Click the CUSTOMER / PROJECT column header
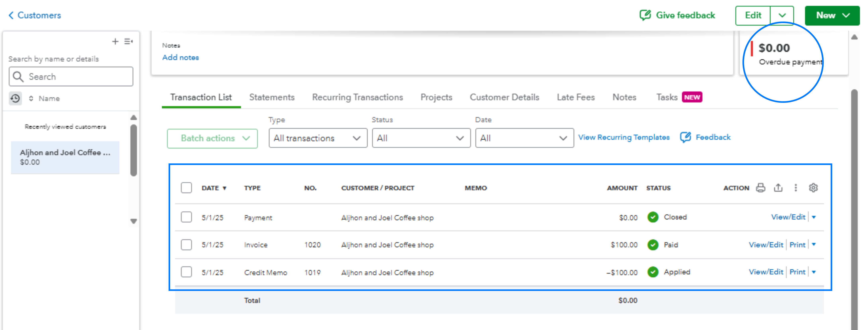This screenshot has width=868, height=330. coord(378,188)
